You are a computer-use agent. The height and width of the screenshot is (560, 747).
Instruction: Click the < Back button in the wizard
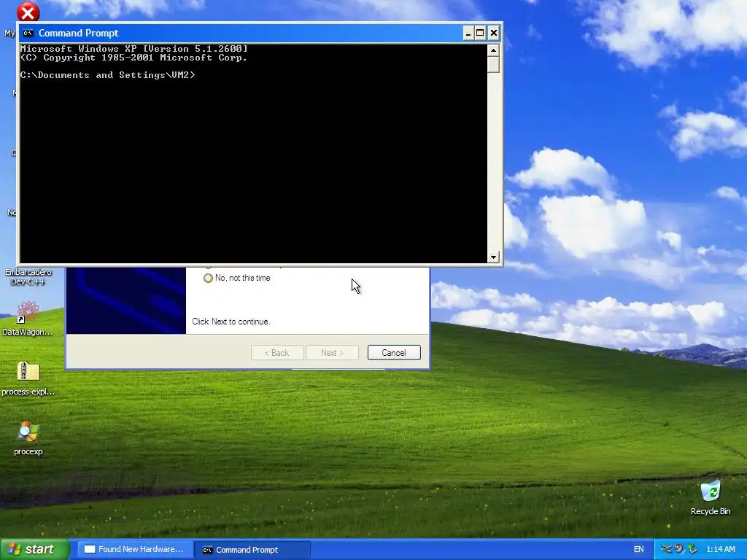277,353
